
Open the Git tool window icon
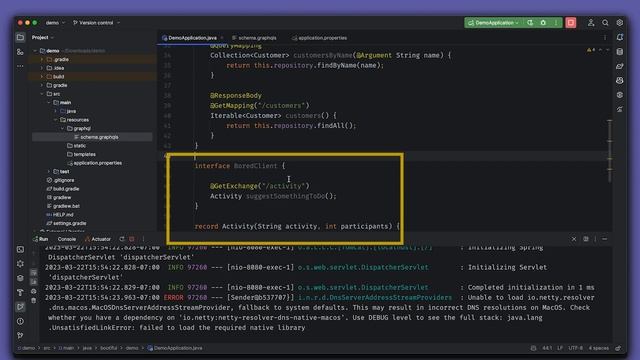tap(20, 336)
